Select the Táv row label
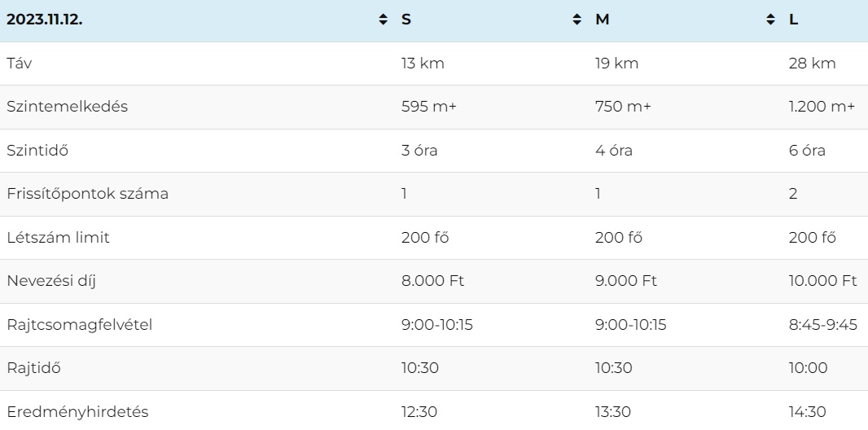 pos(20,63)
